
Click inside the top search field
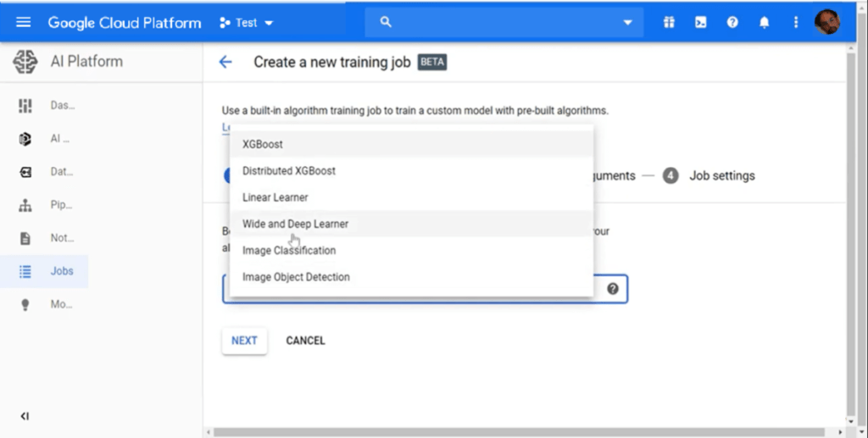[500, 23]
